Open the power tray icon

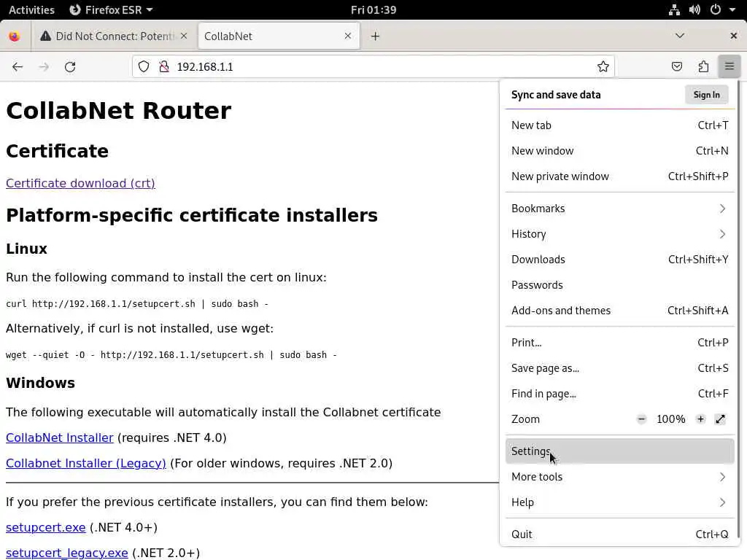pos(716,9)
